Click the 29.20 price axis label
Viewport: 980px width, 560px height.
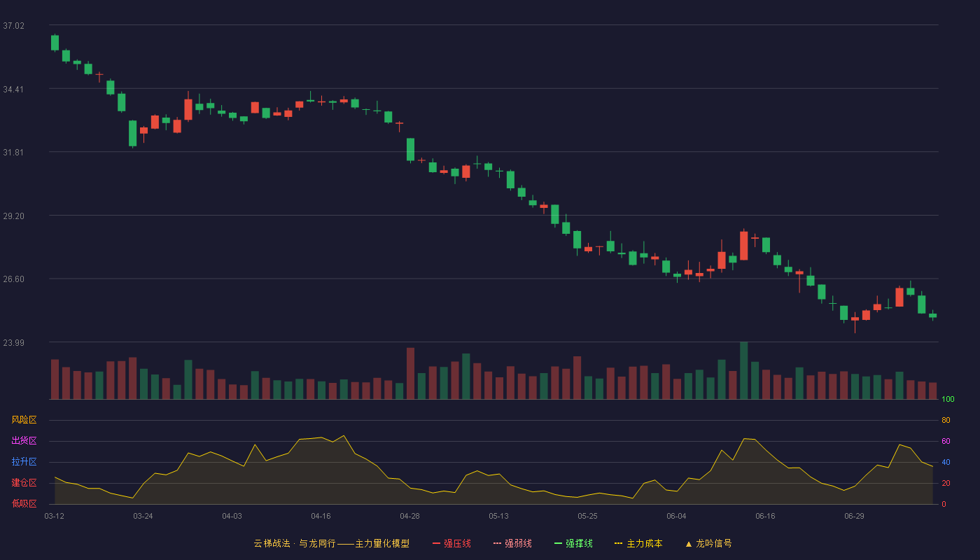[13, 216]
